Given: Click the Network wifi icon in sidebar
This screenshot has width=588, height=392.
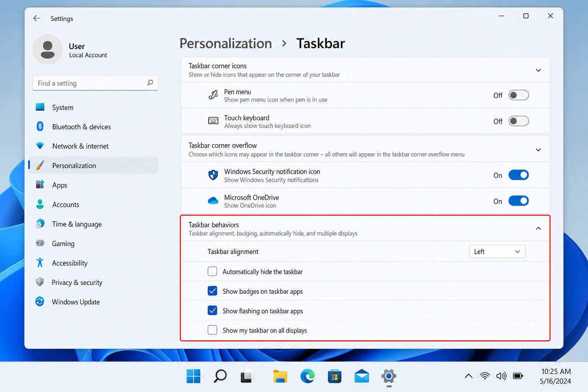Looking at the screenshot, I should point(40,146).
